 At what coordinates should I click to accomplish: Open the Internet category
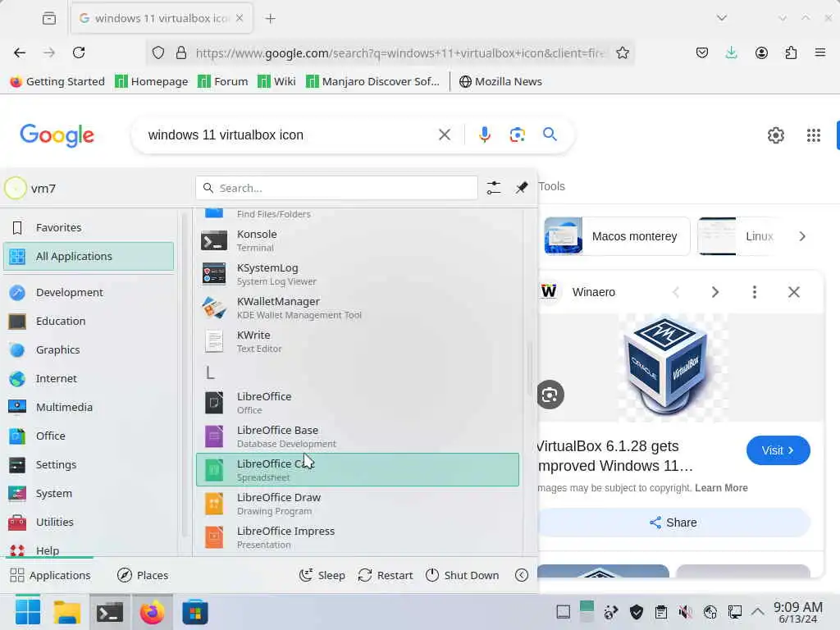coord(89,379)
